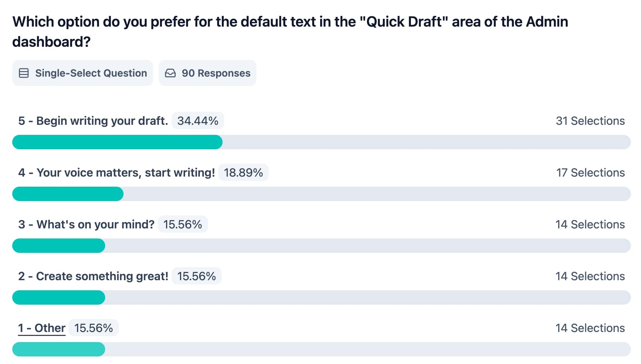The width and height of the screenshot is (641, 364).
Task: Click the Single-Select Question badge
Action: coord(82,73)
